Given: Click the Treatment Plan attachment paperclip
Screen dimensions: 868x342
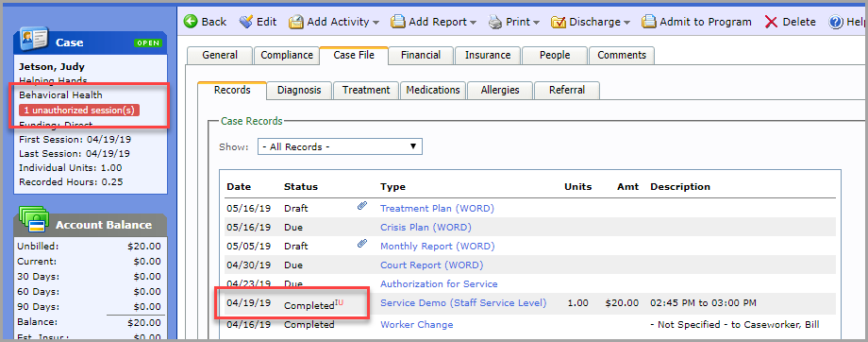Looking at the screenshot, I should click(x=362, y=207).
